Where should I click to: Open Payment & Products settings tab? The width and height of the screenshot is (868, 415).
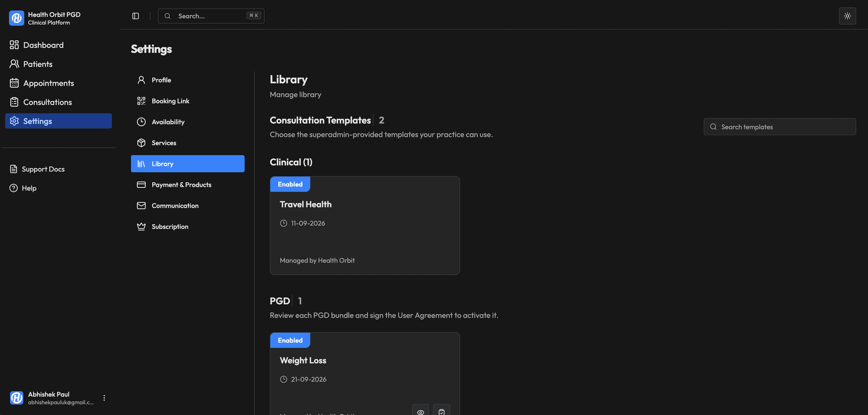click(x=188, y=185)
